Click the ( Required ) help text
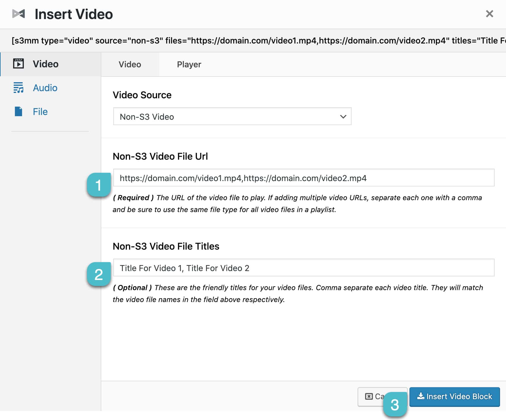This screenshot has width=506, height=420. click(x=297, y=203)
